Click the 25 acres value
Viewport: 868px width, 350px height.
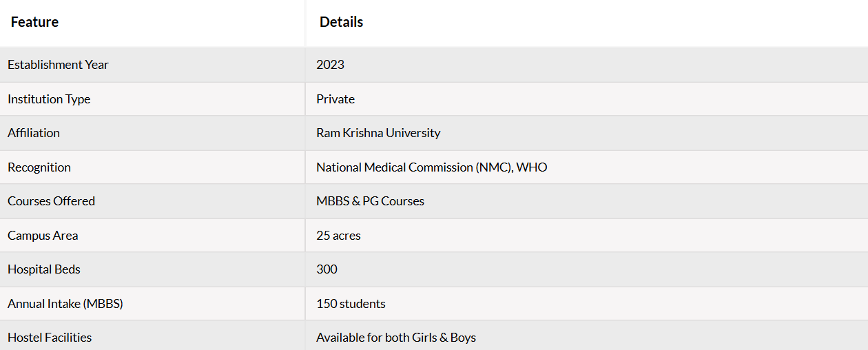click(338, 236)
